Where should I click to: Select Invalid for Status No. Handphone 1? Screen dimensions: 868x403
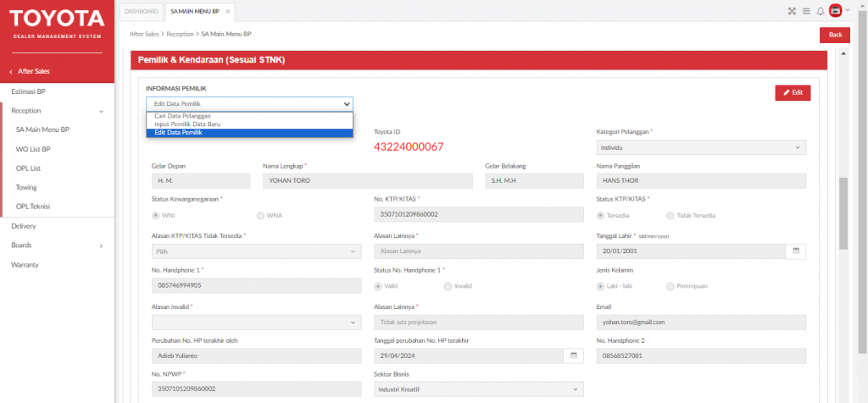448,286
